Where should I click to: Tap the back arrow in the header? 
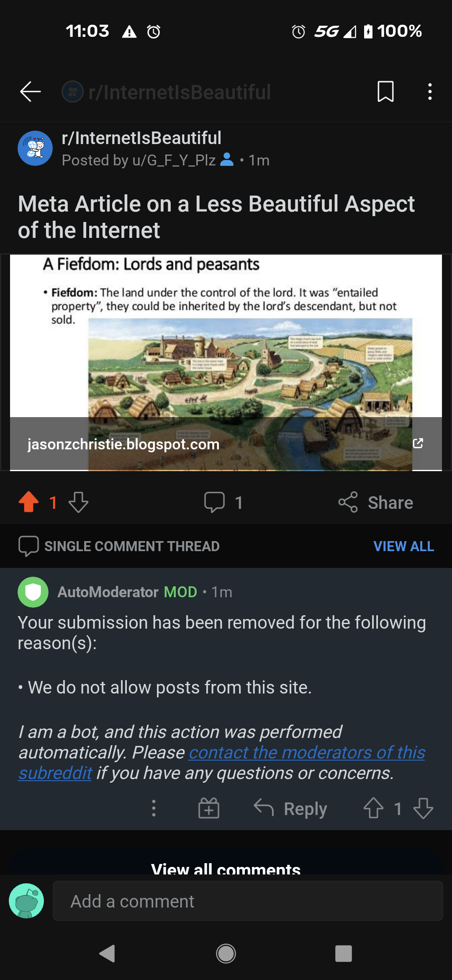click(x=30, y=92)
